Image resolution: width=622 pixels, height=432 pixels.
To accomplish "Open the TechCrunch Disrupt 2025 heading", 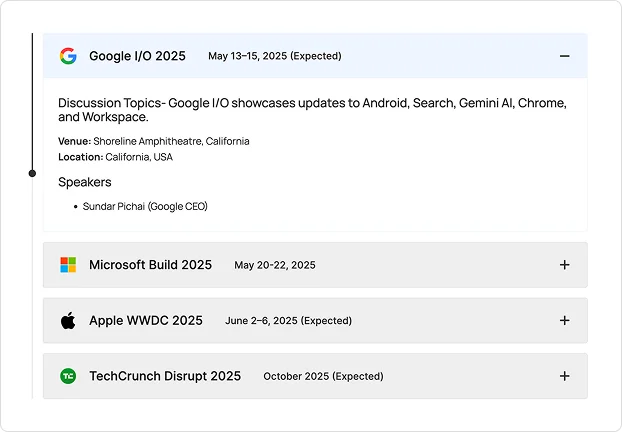I will (165, 376).
